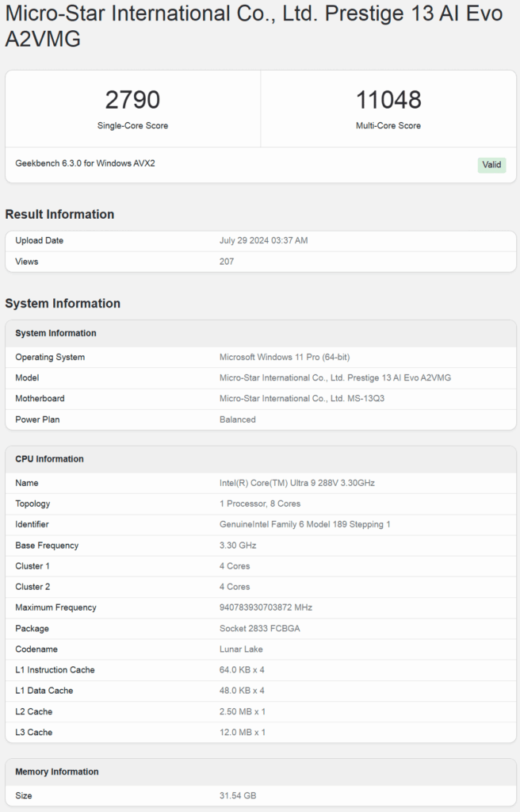
Task: Click the large System Information section heading
Action: tap(63, 304)
